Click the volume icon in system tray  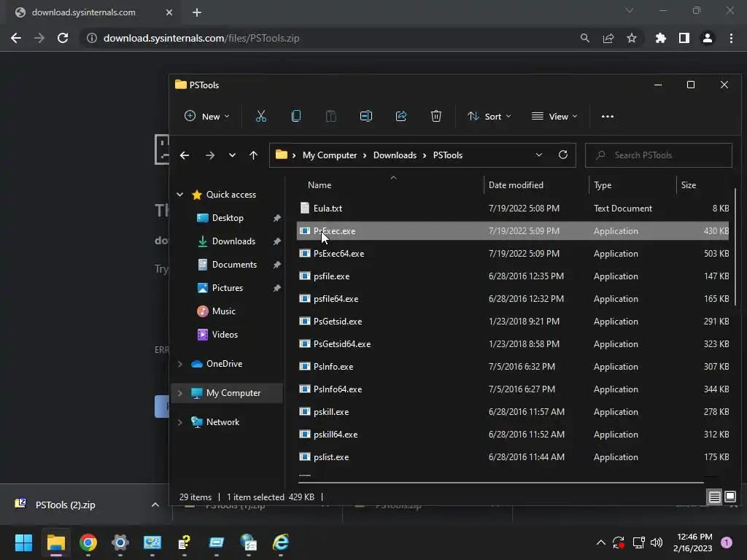click(657, 542)
